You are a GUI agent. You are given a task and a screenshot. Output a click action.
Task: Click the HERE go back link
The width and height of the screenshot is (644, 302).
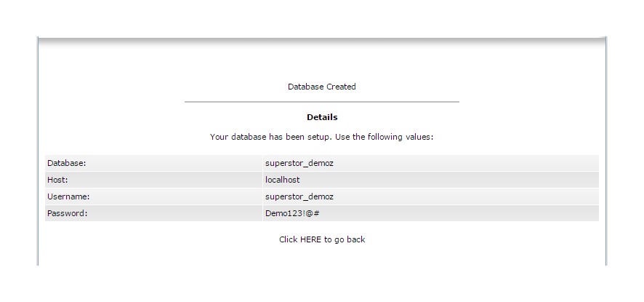(310, 239)
